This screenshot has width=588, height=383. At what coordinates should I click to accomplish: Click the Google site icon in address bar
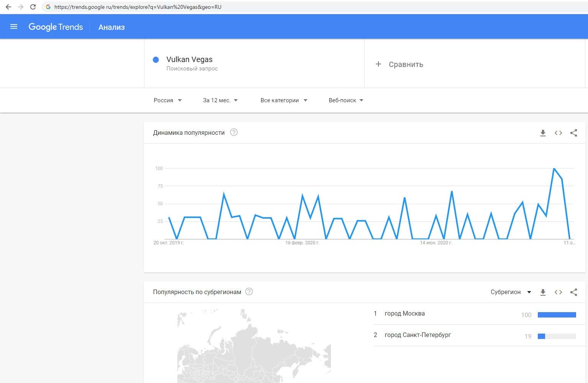(48, 7)
